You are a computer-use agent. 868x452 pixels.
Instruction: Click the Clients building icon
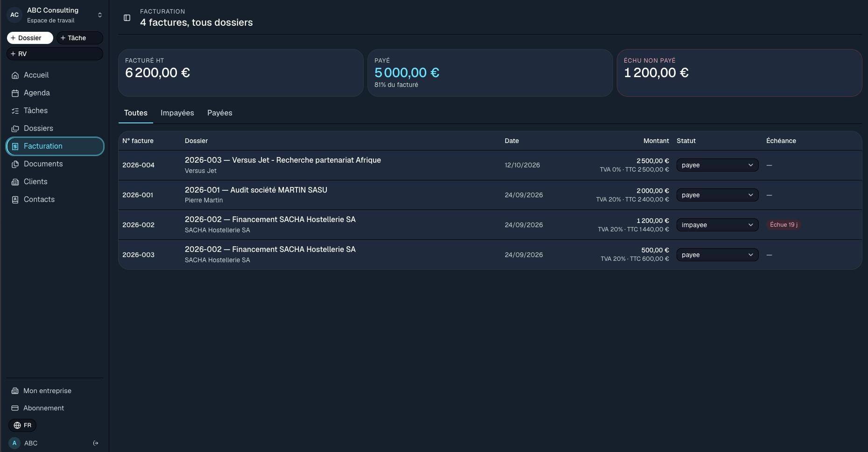15,182
